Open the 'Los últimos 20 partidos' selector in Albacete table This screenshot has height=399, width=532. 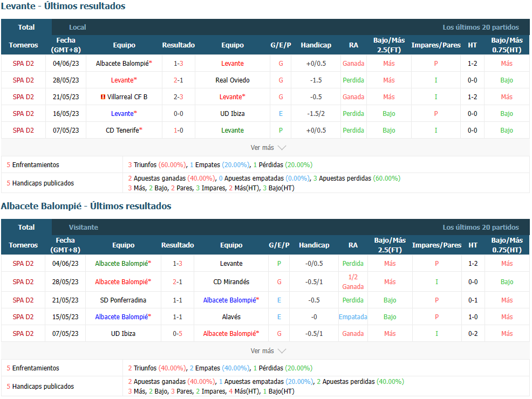pos(480,227)
